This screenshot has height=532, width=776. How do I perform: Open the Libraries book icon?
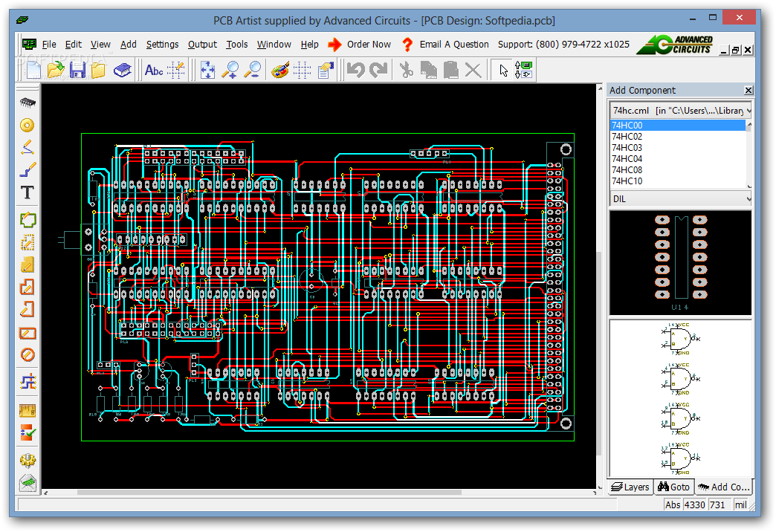(x=122, y=70)
